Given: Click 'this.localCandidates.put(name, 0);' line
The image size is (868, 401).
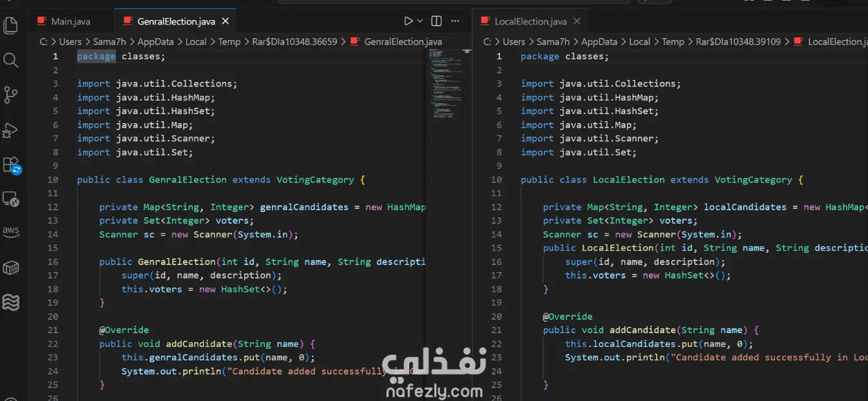Looking at the screenshot, I should tap(659, 344).
